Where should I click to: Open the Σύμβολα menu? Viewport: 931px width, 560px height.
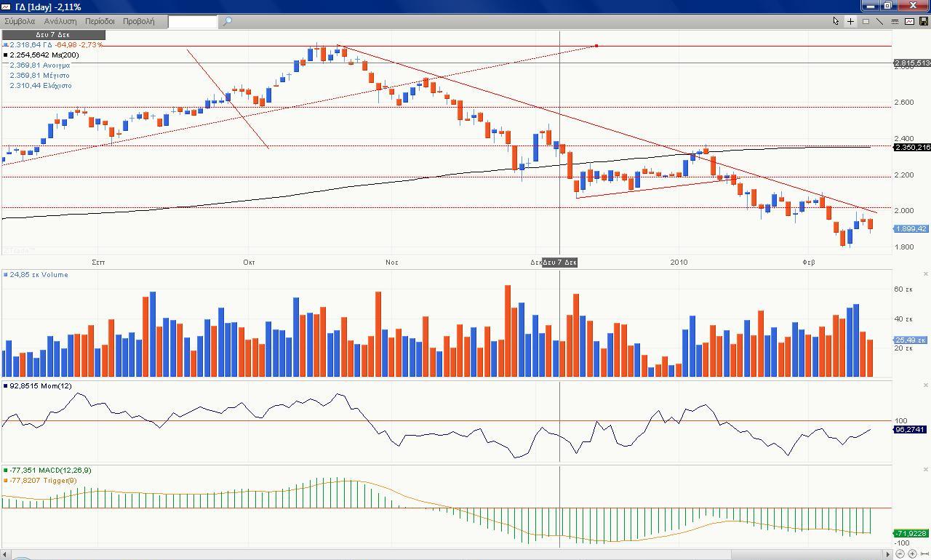[20, 21]
